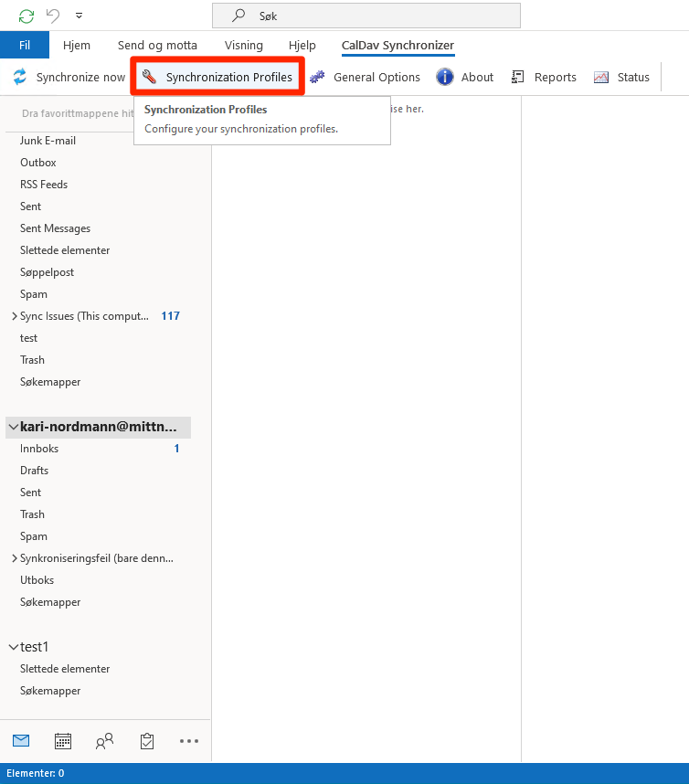The height and width of the screenshot is (784, 689).
Task: Click the Reports document icon
Action: (517, 77)
